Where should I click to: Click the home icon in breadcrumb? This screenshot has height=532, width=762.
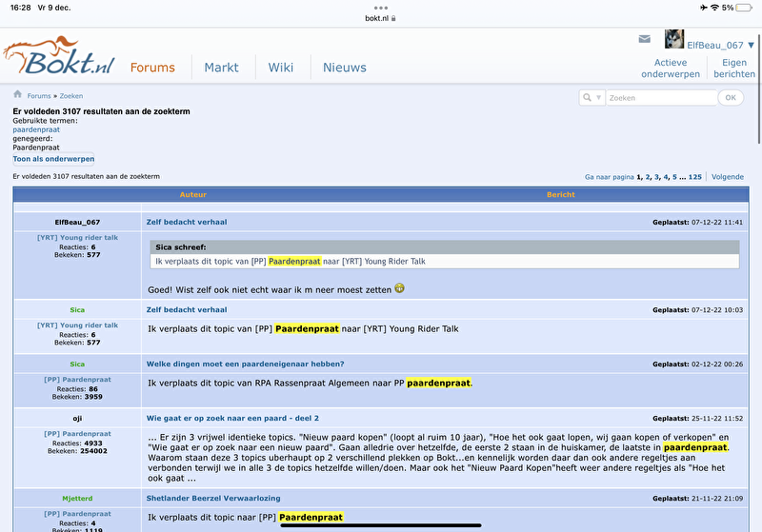(17, 94)
